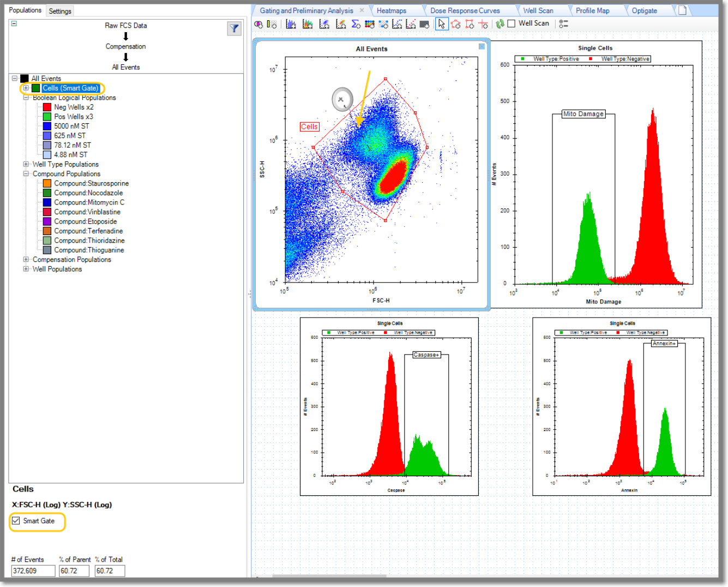Collapse the Raw FCS Data workflow panel
728x587 pixels.
click(14, 23)
